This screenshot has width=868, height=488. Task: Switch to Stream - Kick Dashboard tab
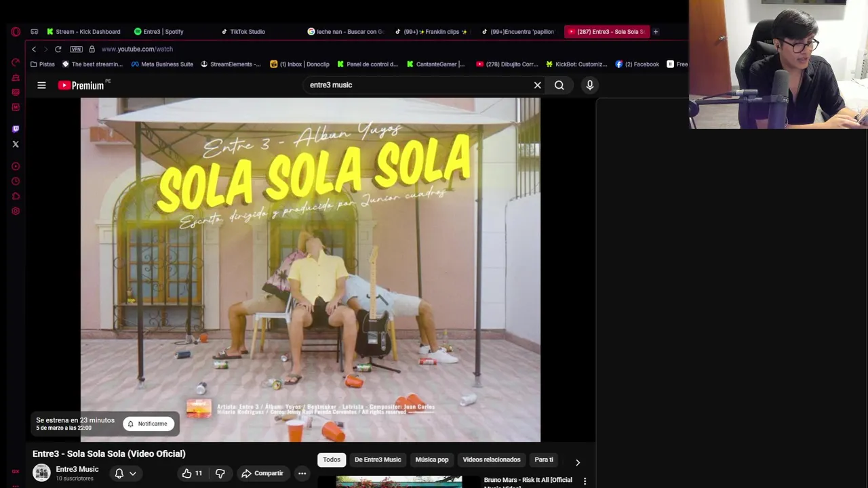pyautogui.click(x=83, y=32)
